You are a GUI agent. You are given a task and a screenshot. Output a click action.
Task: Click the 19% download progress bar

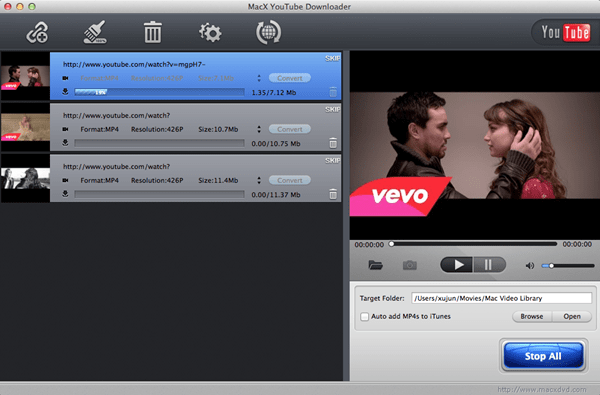[x=159, y=92]
